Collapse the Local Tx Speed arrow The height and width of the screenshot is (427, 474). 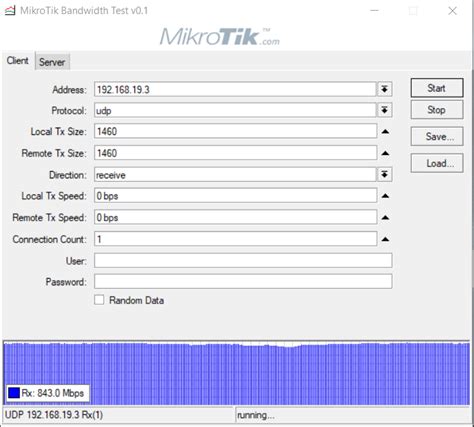tap(385, 196)
